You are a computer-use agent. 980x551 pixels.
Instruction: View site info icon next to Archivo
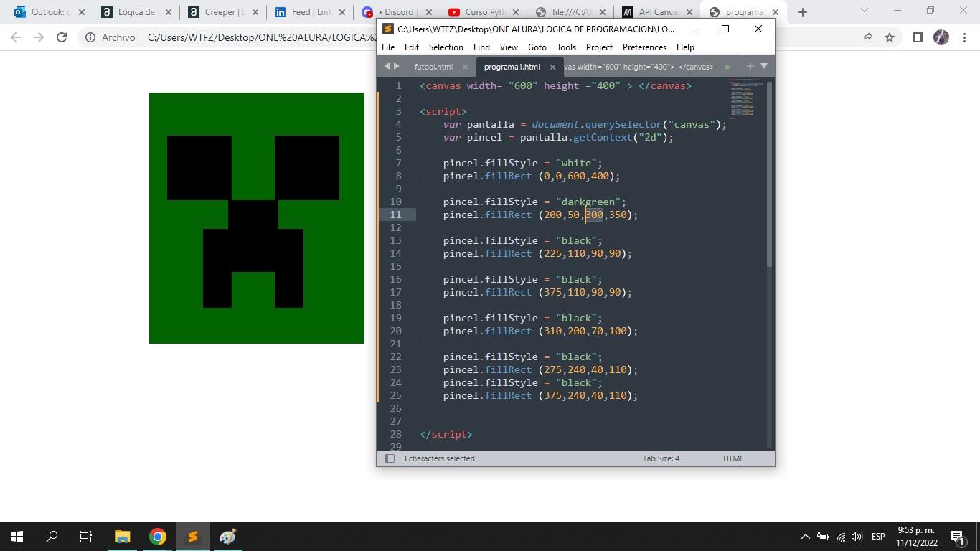tap(90, 37)
